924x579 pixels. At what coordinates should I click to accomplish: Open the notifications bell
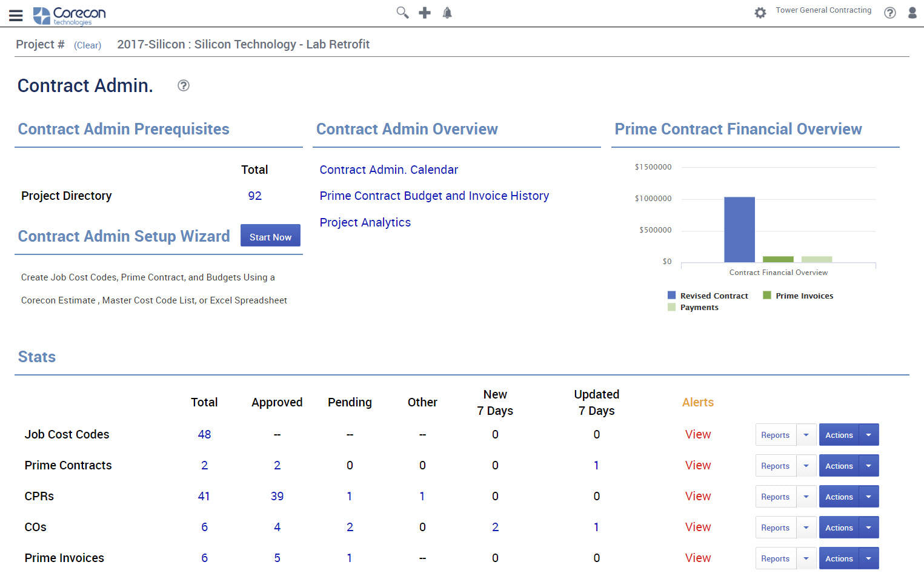point(447,12)
